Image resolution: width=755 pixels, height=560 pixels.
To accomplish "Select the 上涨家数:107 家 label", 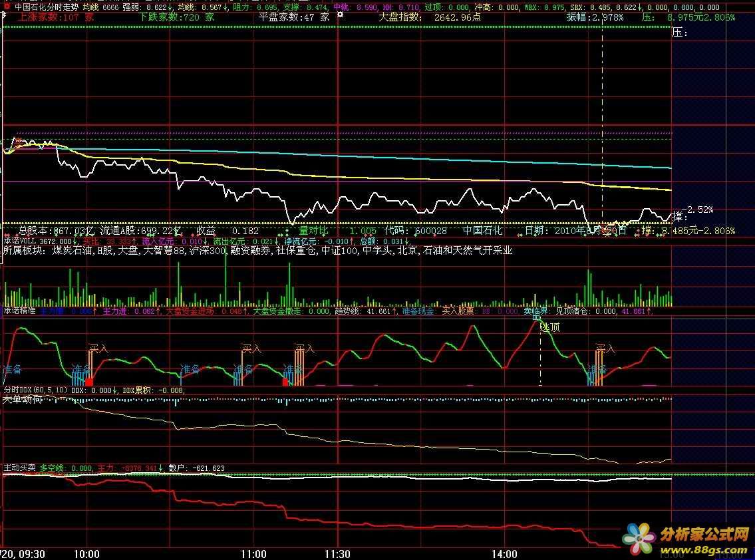I will [x=55, y=17].
